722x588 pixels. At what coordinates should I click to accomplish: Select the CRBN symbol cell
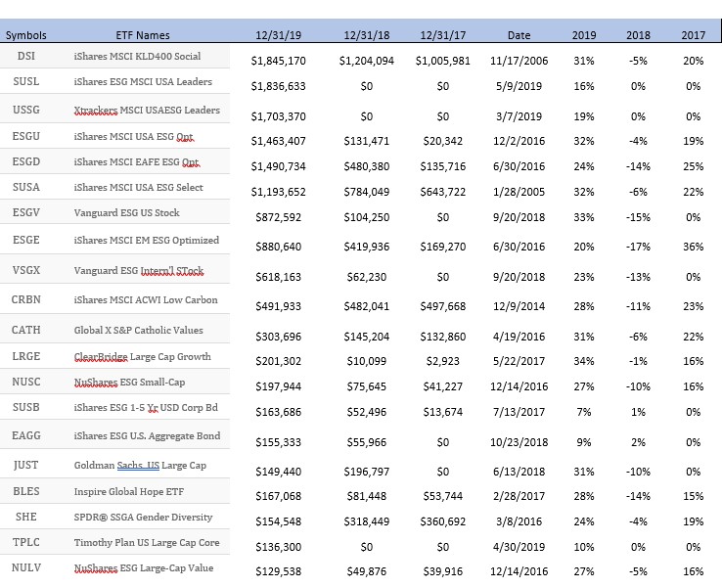(26, 299)
